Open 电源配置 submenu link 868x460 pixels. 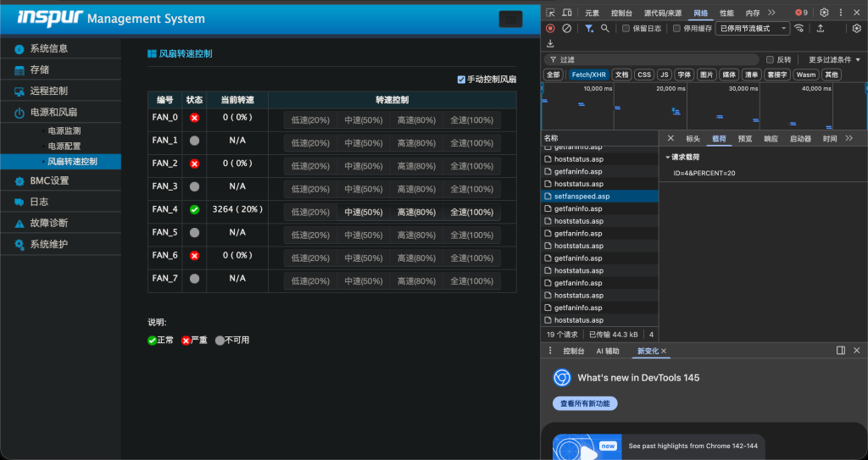pyautogui.click(x=64, y=147)
